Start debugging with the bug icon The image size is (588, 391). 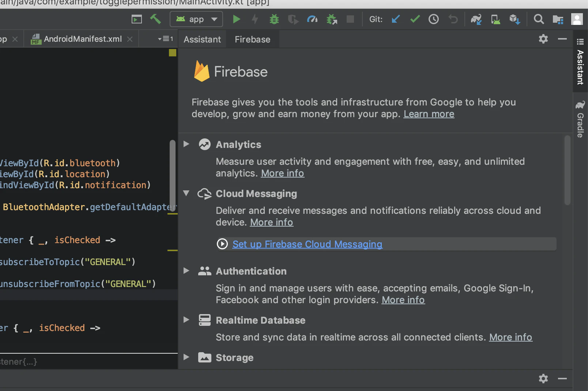(x=274, y=19)
